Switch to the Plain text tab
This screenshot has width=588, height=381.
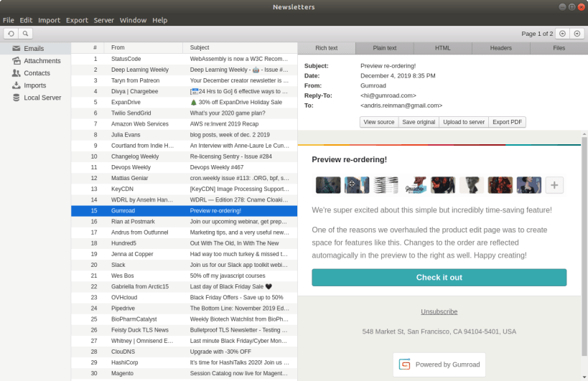pyautogui.click(x=384, y=48)
